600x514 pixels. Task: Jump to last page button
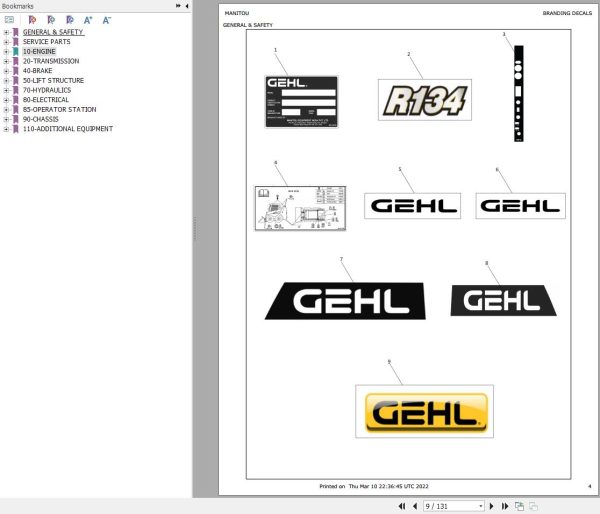(x=505, y=506)
